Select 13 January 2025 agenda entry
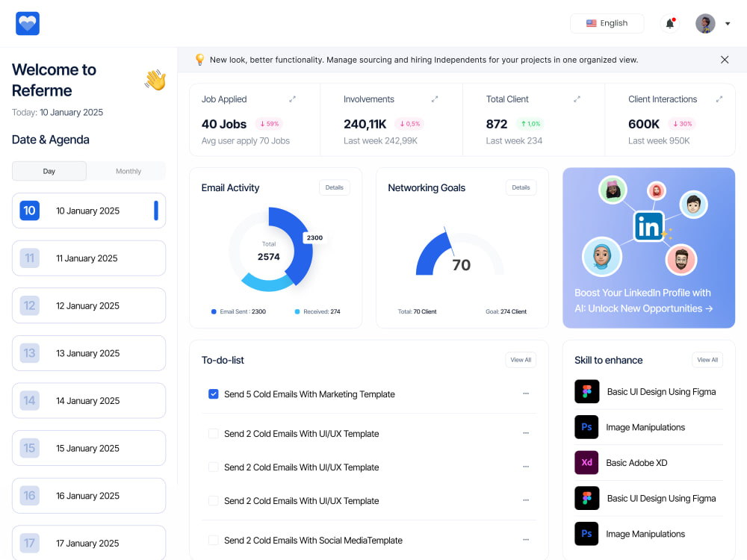The width and height of the screenshot is (747, 560). pyautogui.click(x=89, y=353)
